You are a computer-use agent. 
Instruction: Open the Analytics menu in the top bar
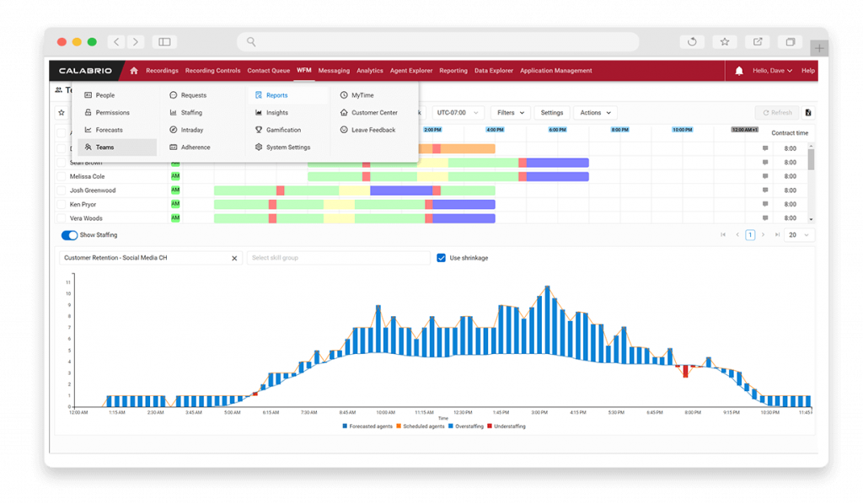tap(369, 71)
